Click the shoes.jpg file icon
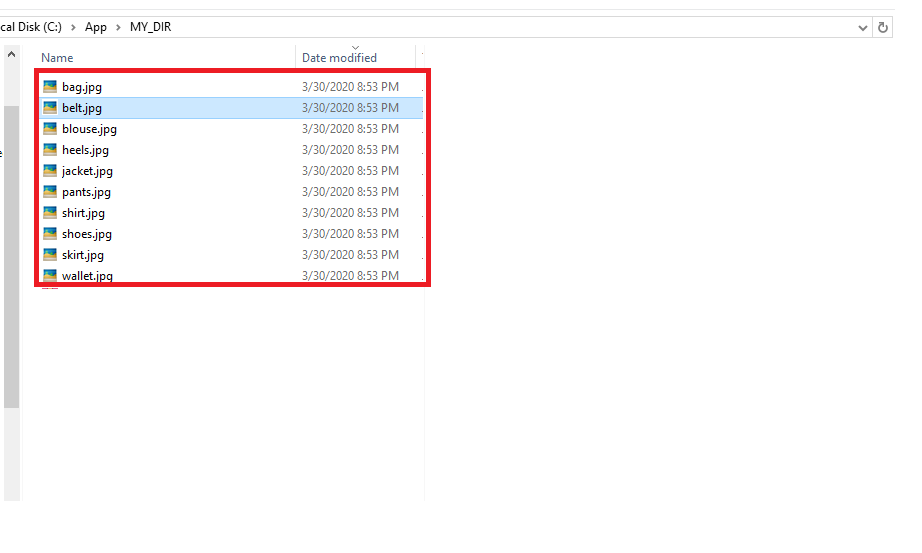Viewport: 922px width, 553px height. (50, 234)
